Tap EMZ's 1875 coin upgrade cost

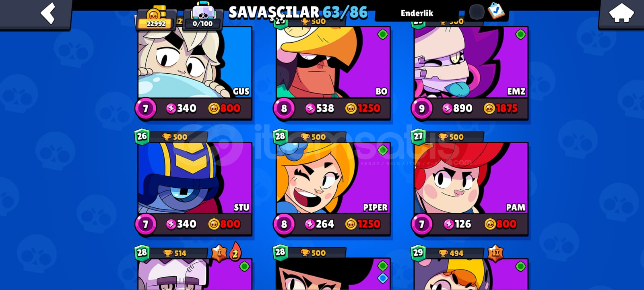coord(501,108)
